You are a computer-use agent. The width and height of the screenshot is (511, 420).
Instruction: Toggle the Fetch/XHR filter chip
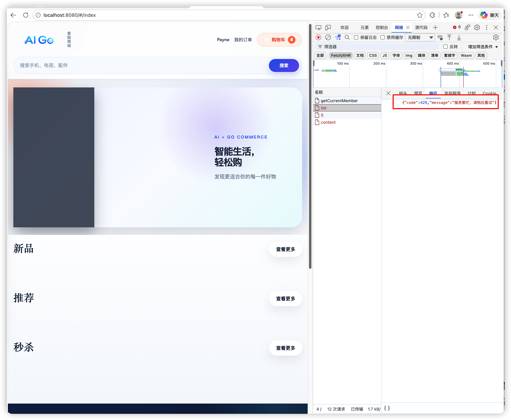click(341, 55)
